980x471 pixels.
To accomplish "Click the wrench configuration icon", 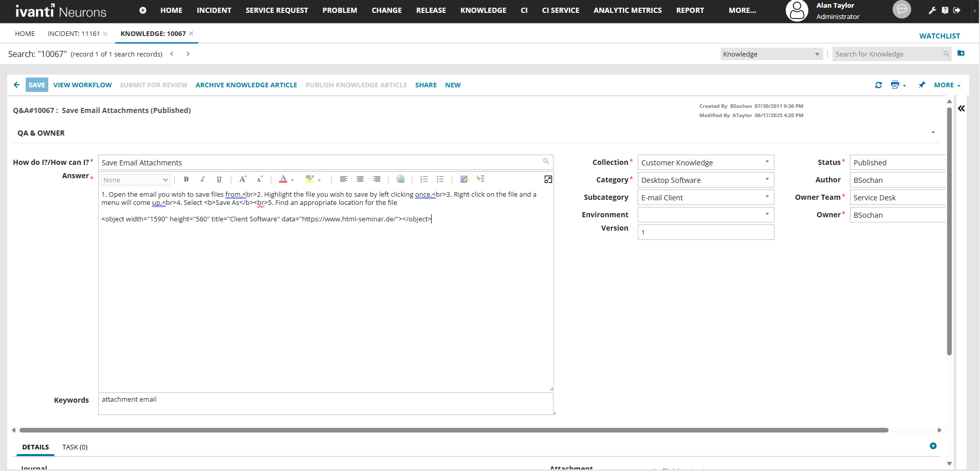I will [x=932, y=10].
